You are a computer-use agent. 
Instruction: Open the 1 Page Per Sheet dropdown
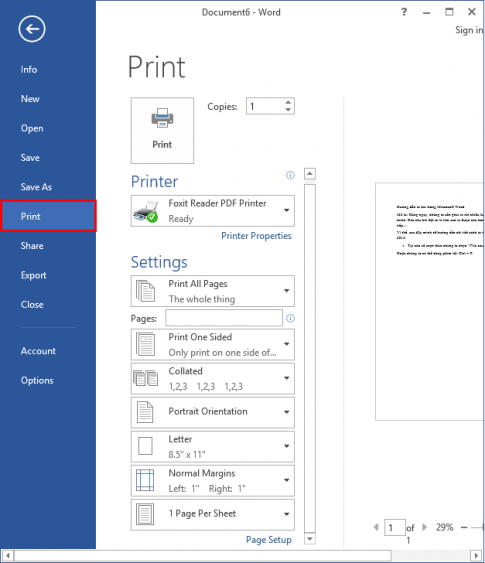click(213, 515)
